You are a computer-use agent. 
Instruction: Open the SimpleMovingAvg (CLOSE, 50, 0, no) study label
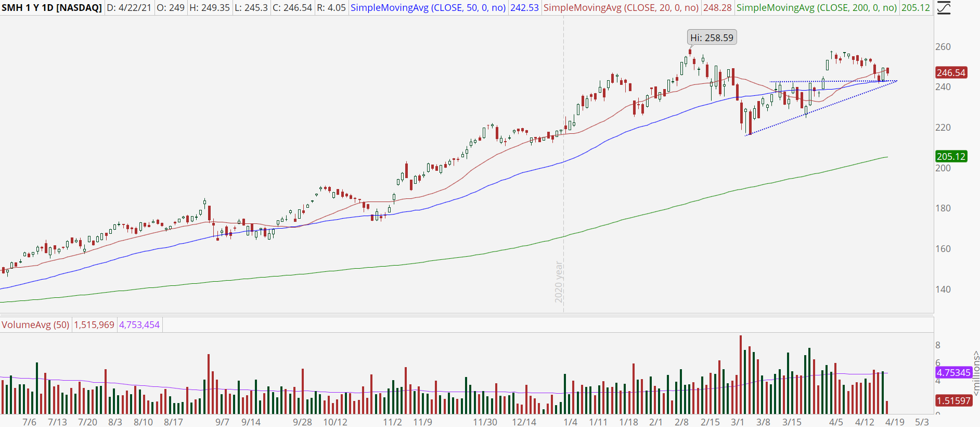428,8
